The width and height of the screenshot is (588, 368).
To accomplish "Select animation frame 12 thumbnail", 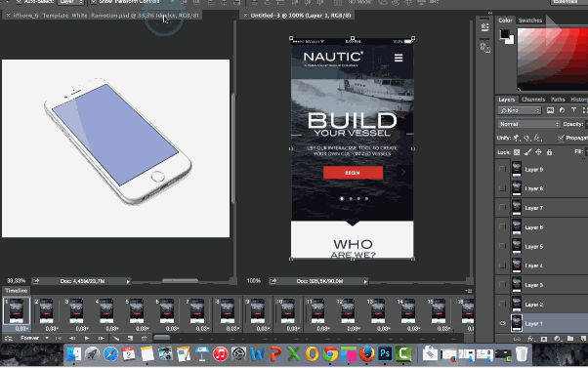I will click(x=348, y=310).
